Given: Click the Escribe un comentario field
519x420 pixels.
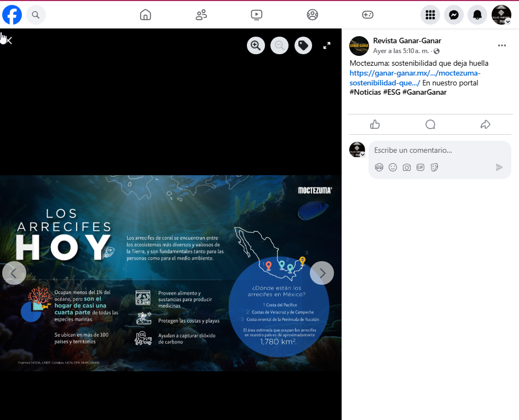Looking at the screenshot, I should click(432, 150).
